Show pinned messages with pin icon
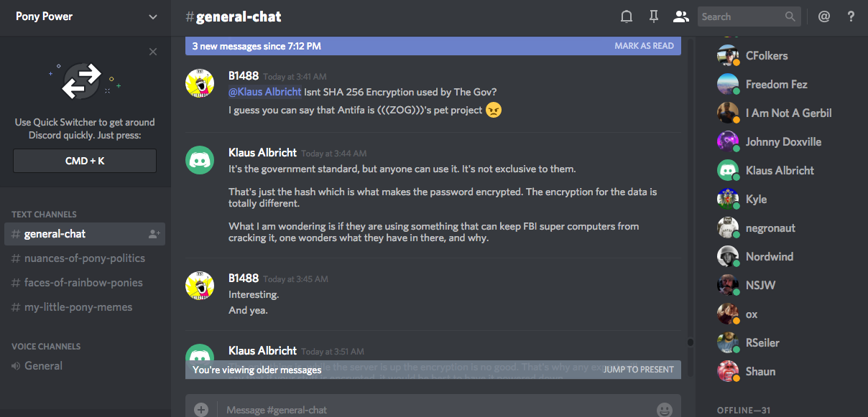The width and height of the screenshot is (868, 417). [x=653, y=17]
